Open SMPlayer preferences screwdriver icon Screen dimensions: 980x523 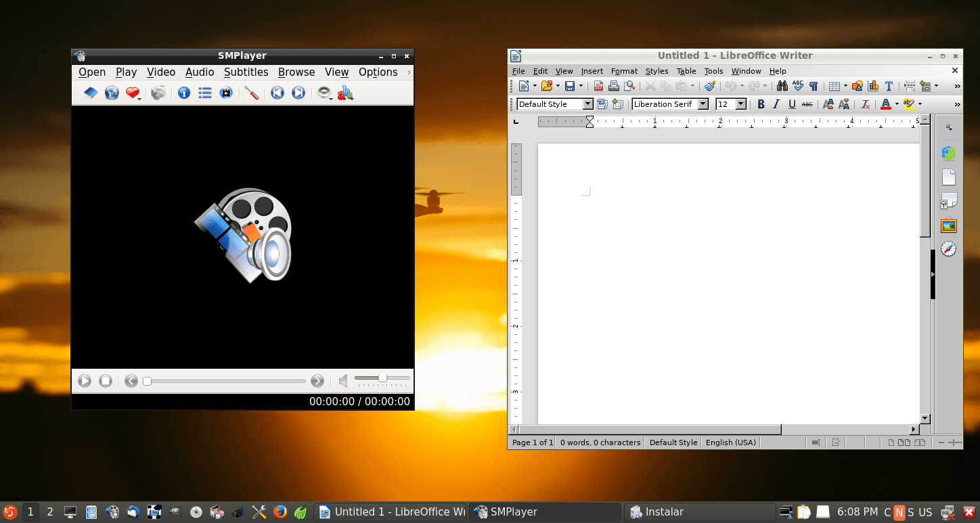pos(252,93)
